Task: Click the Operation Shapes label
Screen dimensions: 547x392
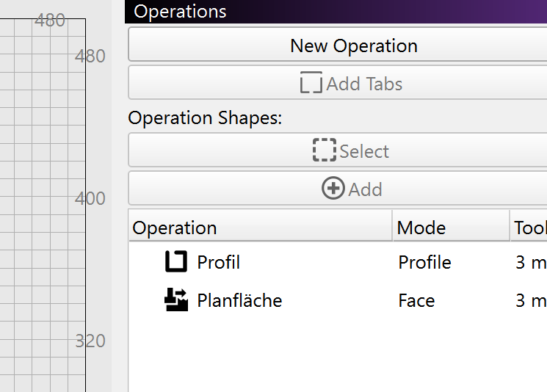Action: (x=205, y=118)
